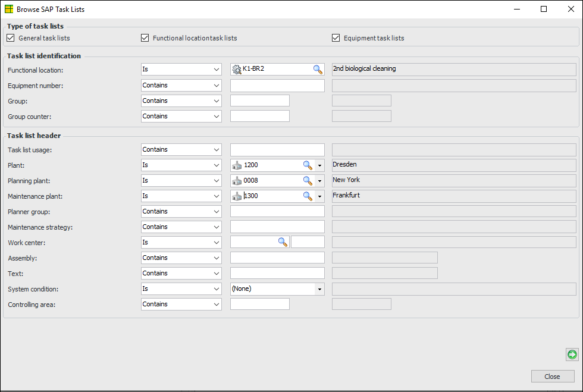Disable the Equipment task lists checkbox

[x=336, y=38]
